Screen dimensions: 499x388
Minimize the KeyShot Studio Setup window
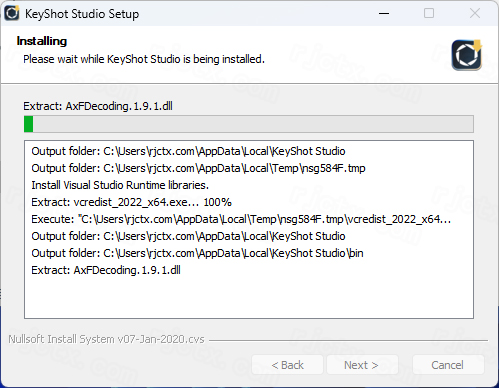[x=384, y=13]
